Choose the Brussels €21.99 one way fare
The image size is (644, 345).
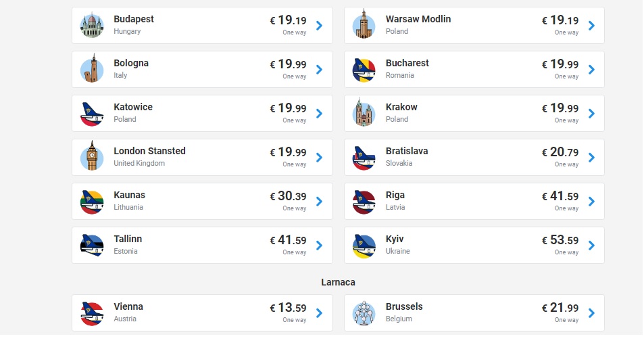click(x=560, y=313)
